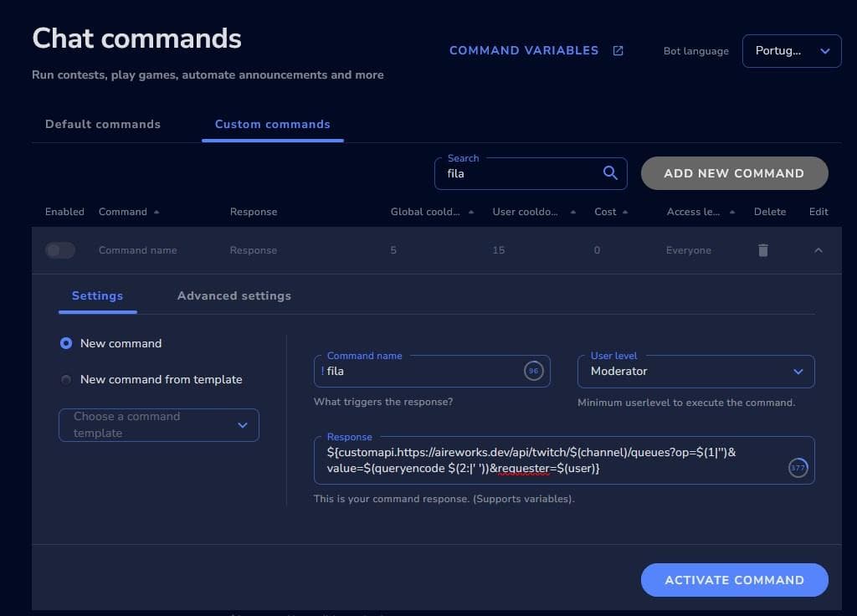
Task: Click inside the Command name field
Action: pyautogui.click(x=418, y=371)
